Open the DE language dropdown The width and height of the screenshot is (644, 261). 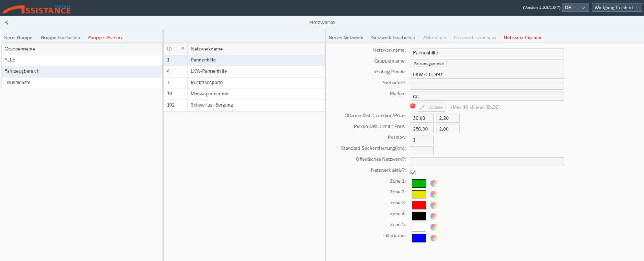[x=575, y=7]
